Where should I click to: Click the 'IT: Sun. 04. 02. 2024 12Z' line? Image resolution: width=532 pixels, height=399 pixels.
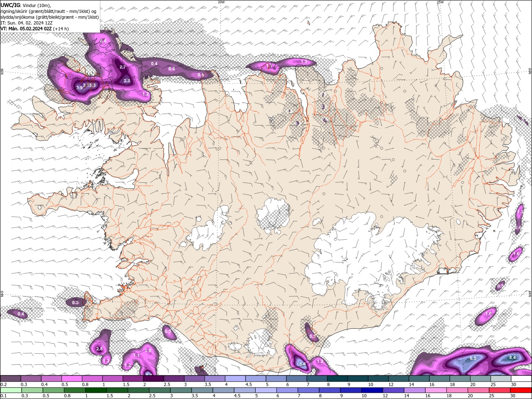27,23
